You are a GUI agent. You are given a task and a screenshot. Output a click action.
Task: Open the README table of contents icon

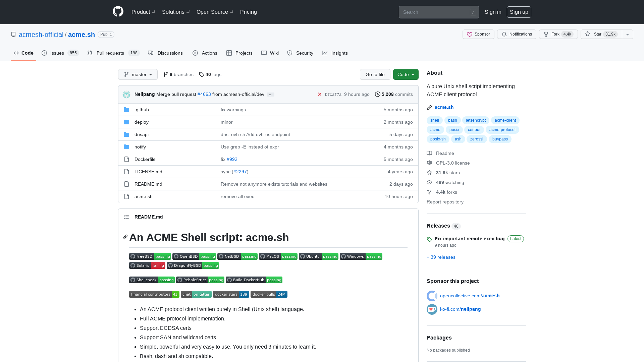[x=126, y=217]
